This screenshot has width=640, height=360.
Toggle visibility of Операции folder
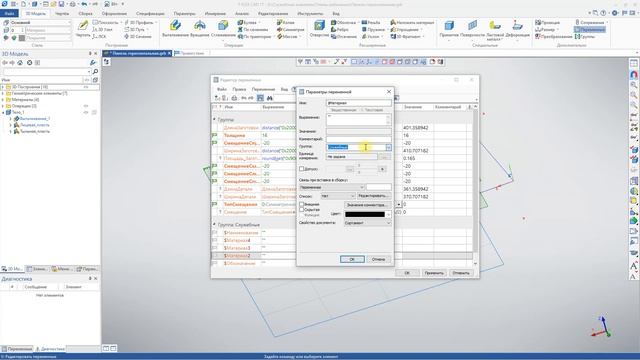coord(86,106)
